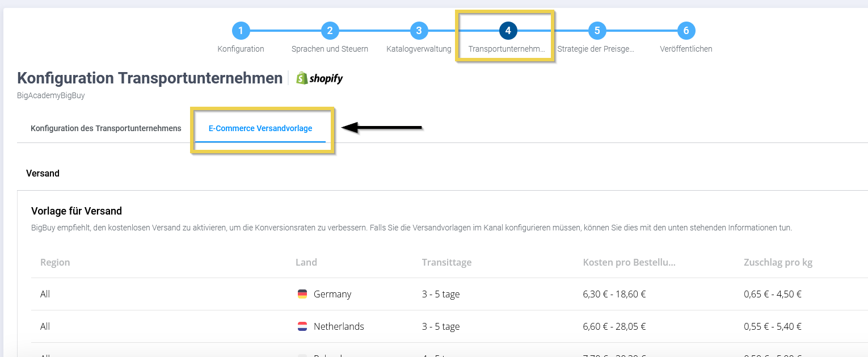Click the Zuschlag pro kg header
868x357 pixels.
pyautogui.click(x=778, y=262)
